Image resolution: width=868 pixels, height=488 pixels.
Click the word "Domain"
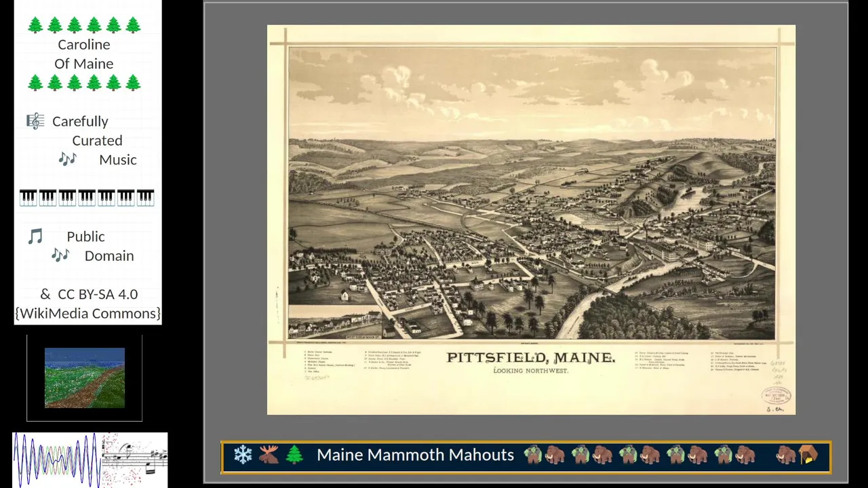click(109, 256)
